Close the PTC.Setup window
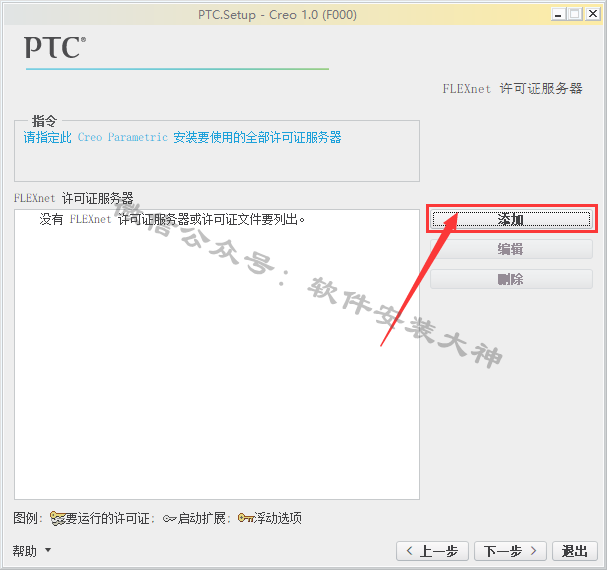This screenshot has width=607, height=570. tap(593, 14)
